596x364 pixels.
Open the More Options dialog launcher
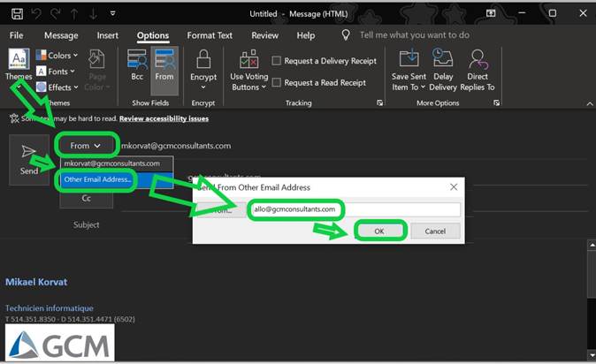coord(496,102)
